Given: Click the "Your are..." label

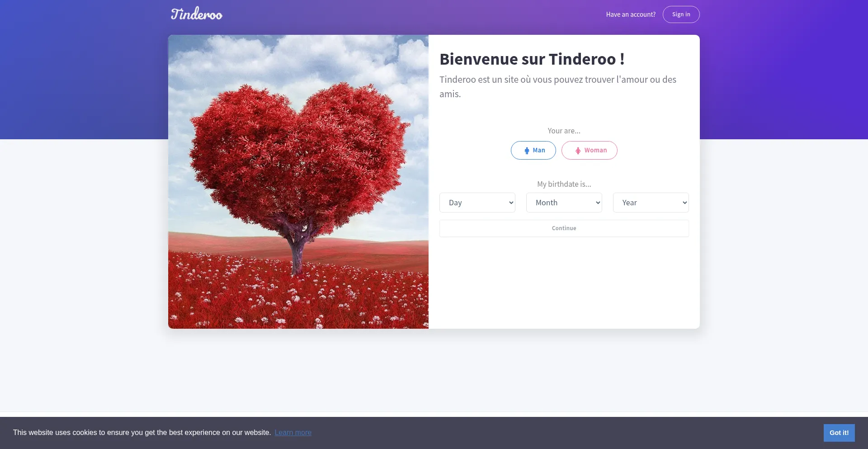Looking at the screenshot, I should click(564, 131).
